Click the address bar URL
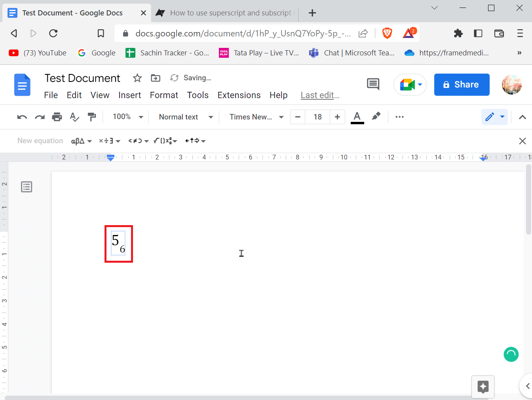 (x=243, y=33)
